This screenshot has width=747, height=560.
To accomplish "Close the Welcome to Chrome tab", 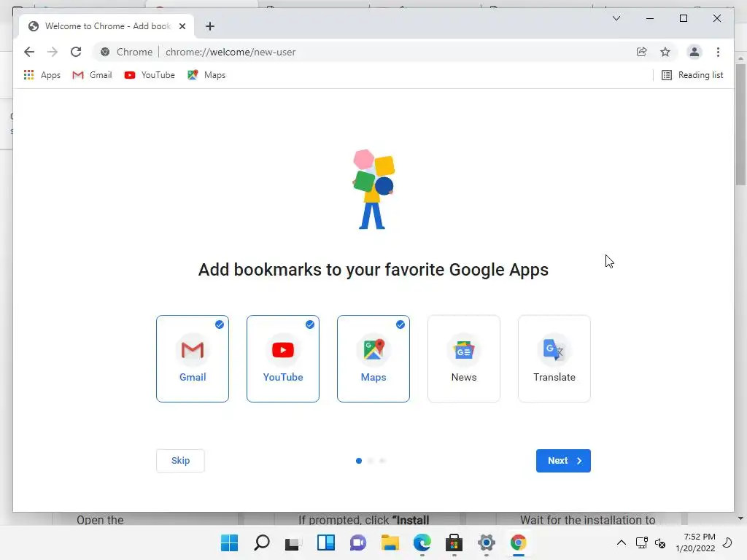I will coord(182,26).
